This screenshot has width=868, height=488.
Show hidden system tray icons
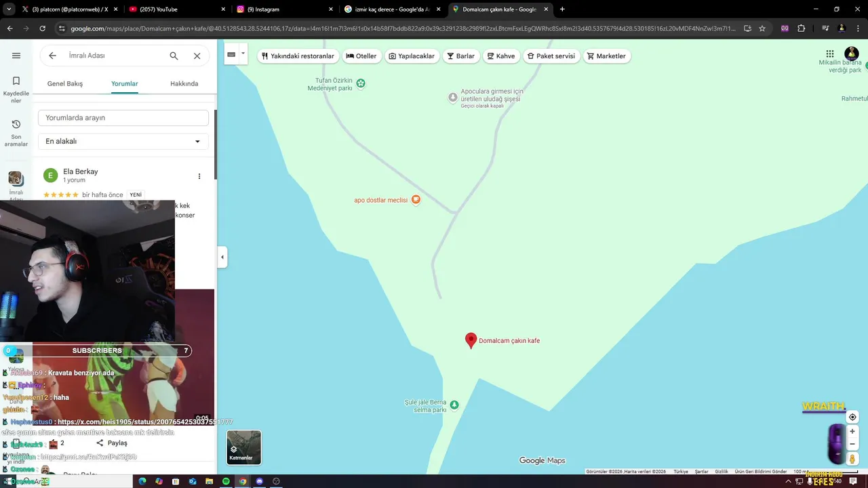point(788,481)
